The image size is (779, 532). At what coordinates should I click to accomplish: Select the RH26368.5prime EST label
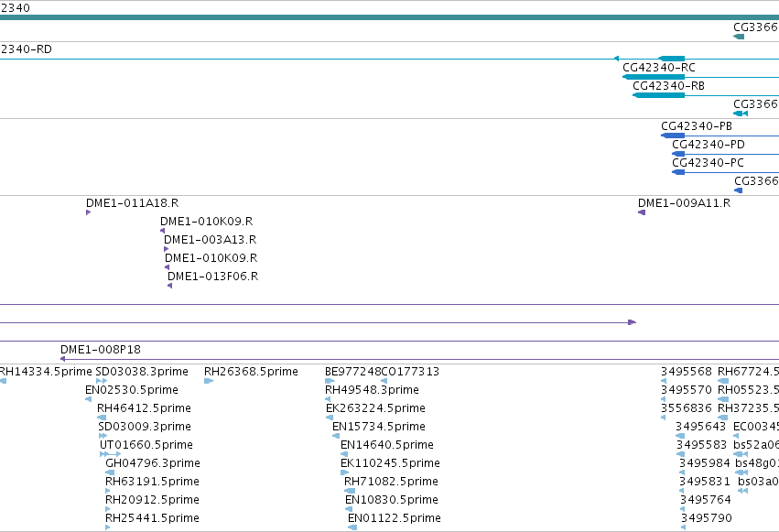point(251,372)
